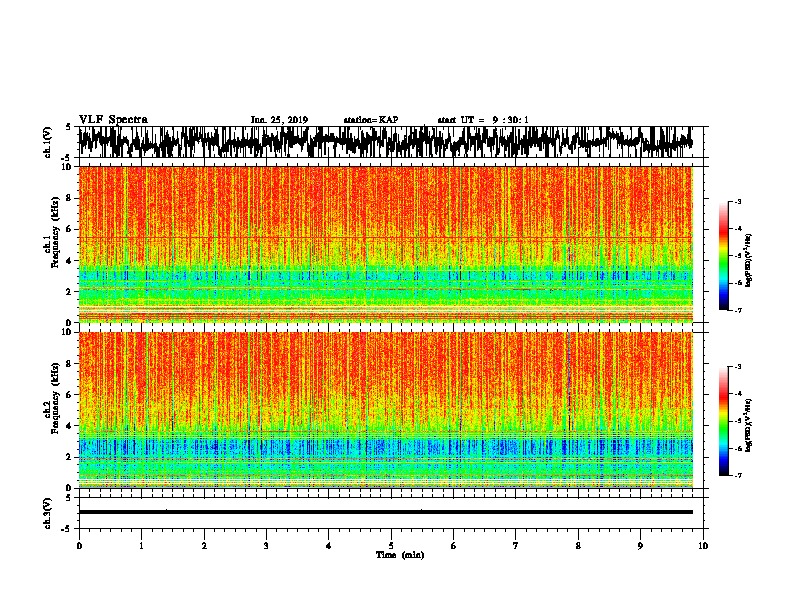
Task: Click the "start UT = 9:30:1" label
Action: (483, 120)
